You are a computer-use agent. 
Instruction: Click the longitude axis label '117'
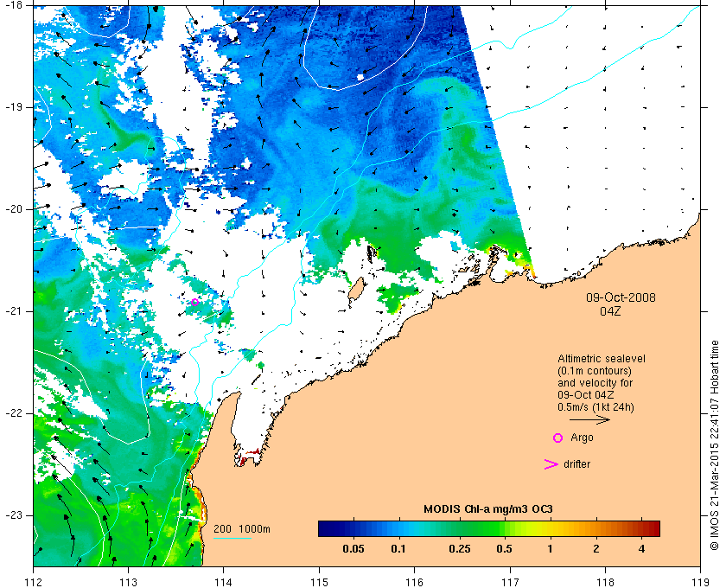pos(510,581)
